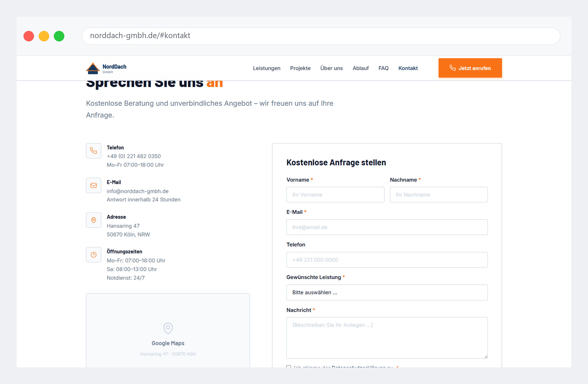
Task: Click the red window close dot
Action: pyautogui.click(x=29, y=36)
